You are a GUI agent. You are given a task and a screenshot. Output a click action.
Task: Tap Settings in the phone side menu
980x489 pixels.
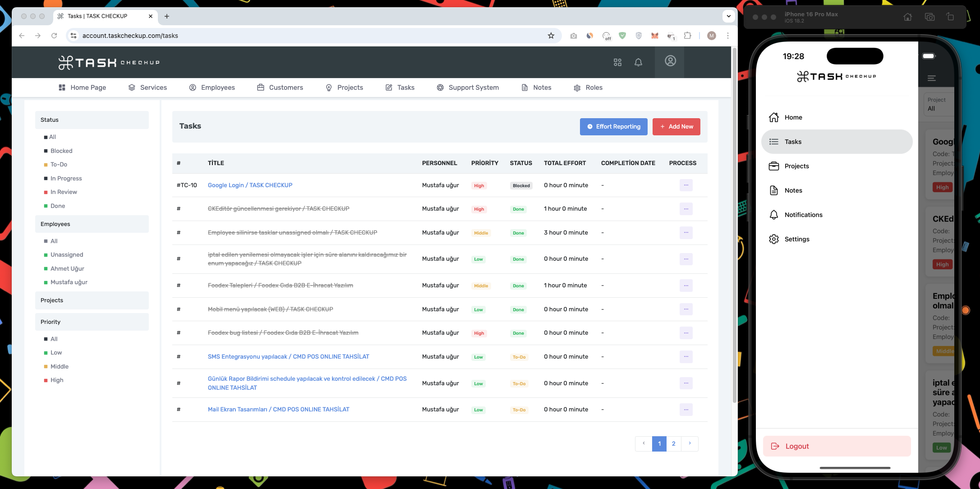coord(837,239)
